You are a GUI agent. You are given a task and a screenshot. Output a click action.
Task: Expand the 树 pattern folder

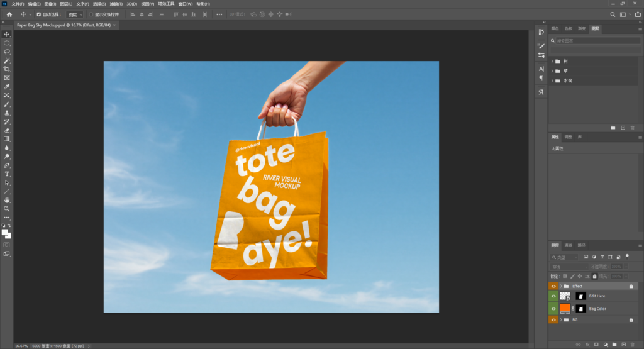552,61
